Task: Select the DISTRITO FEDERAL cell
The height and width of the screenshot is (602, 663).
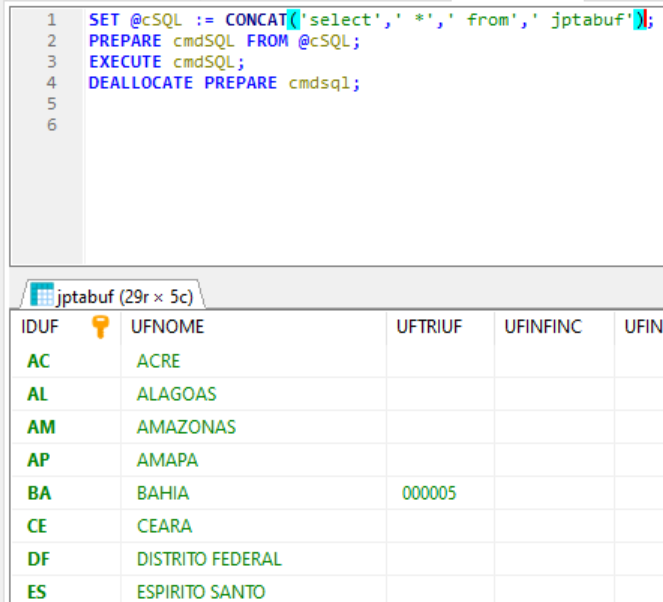Action: (x=209, y=559)
